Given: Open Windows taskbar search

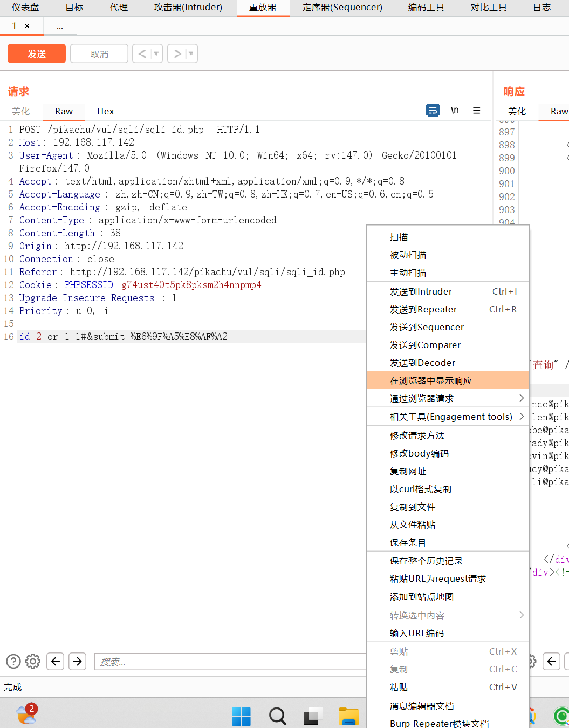Looking at the screenshot, I should pyautogui.click(x=277, y=716).
